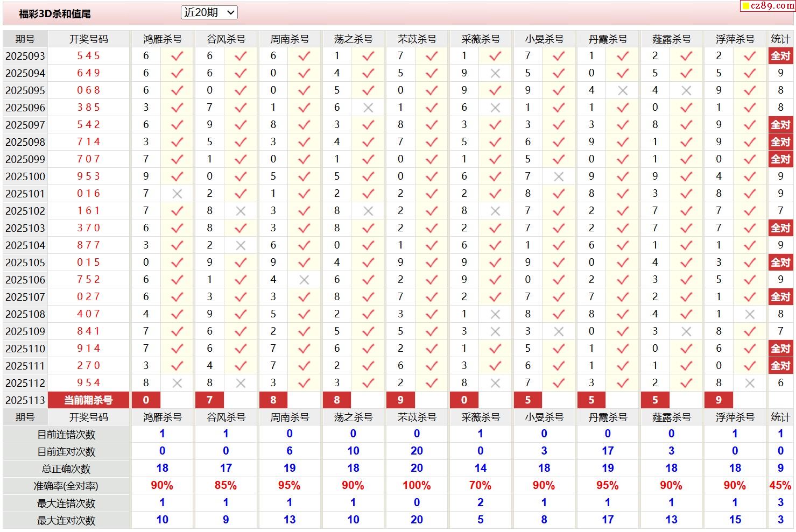
Task: Click the X mark for 采薇杀号 in row 2025108
Action: pos(495,314)
